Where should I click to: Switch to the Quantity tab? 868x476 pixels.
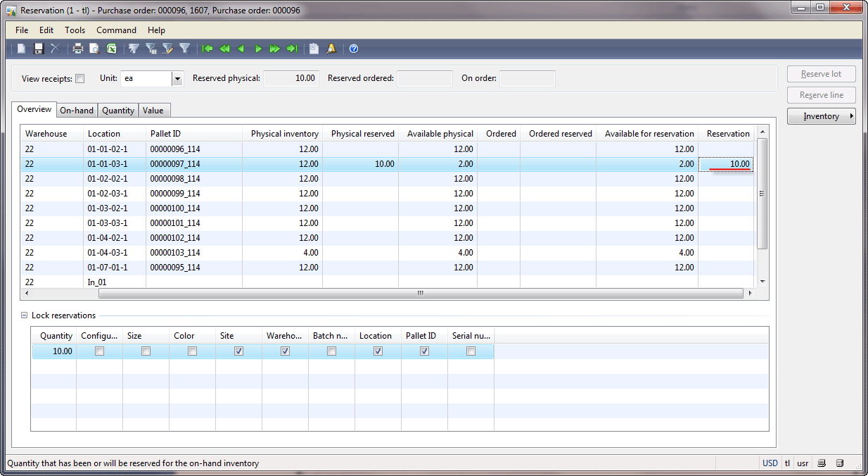pyautogui.click(x=118, y=111)
